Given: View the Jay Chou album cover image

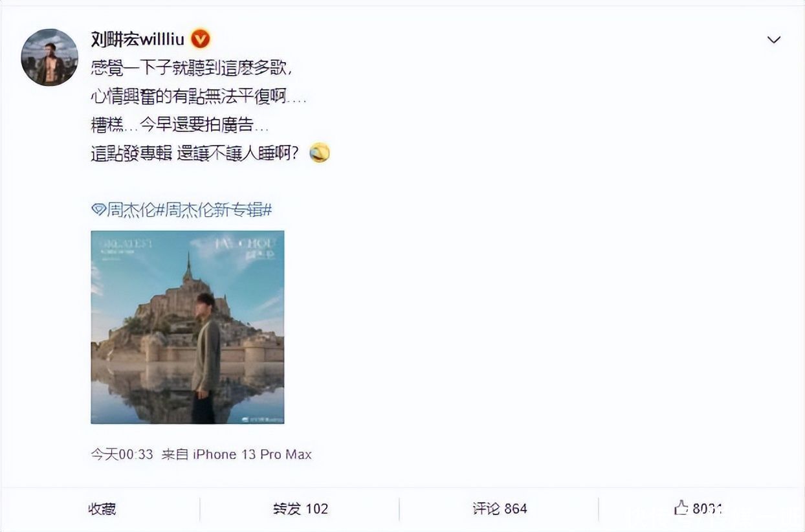Looking at the screenshot, I should tap(188, 327).
